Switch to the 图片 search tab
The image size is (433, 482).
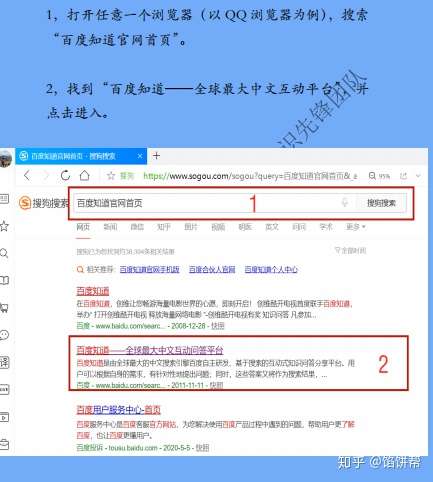click(191, 227)
